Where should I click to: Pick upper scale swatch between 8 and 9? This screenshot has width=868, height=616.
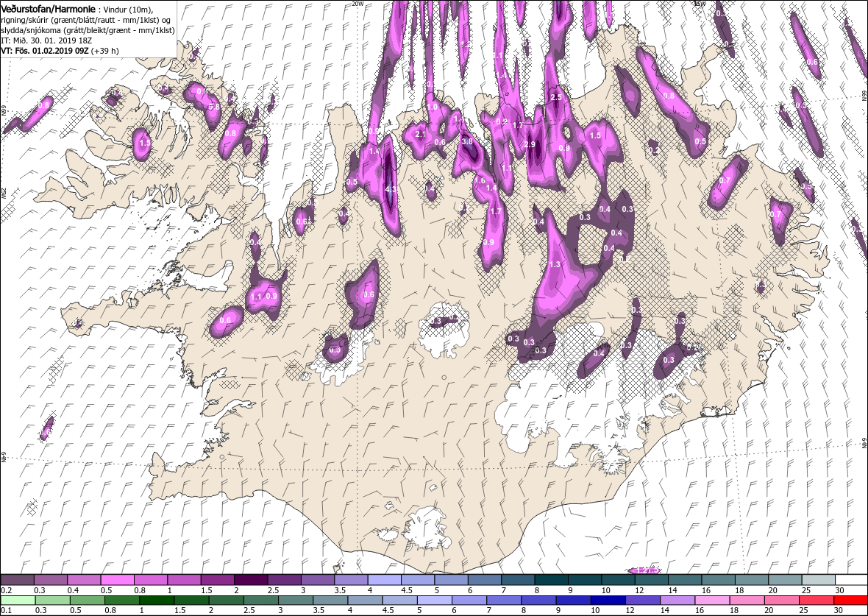pyautogui.click(x=551, y=579)
